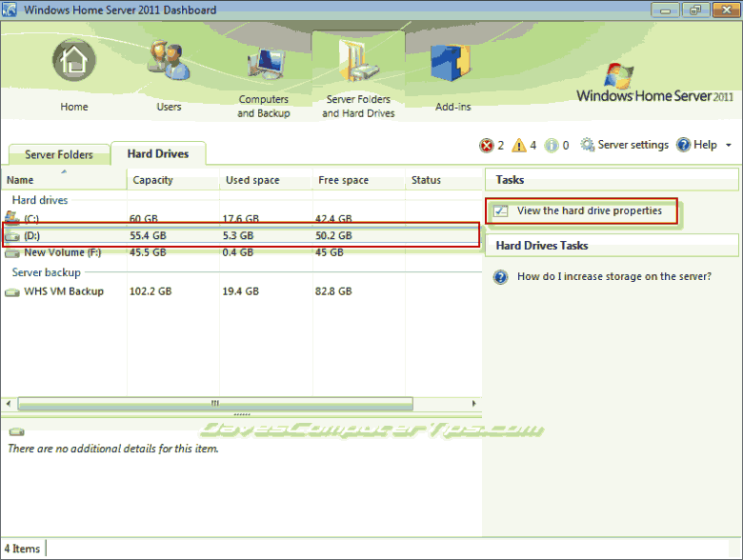This screenshot has width=743, height=560.
Task: Sort by the Name column header
Action: pos(64,180)
